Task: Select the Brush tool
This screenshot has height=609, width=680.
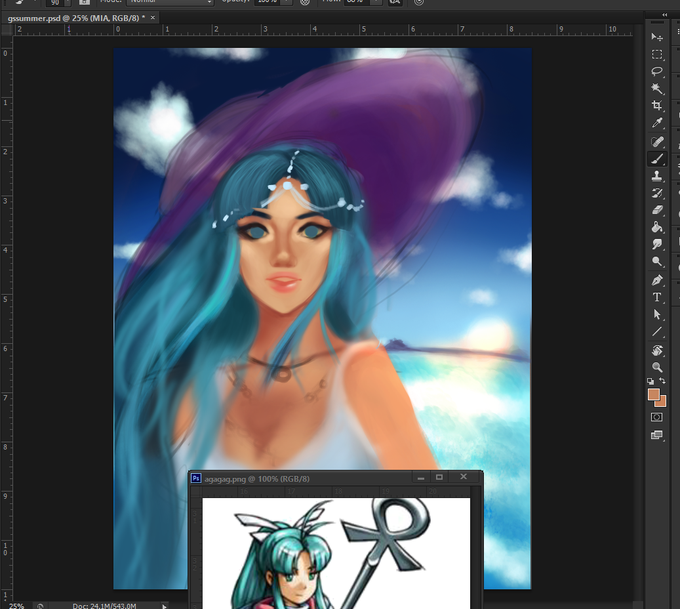Action: point(657,159)
